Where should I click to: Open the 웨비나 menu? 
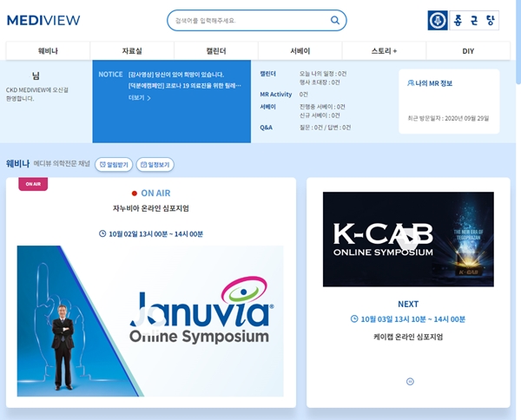pos(48,51)
